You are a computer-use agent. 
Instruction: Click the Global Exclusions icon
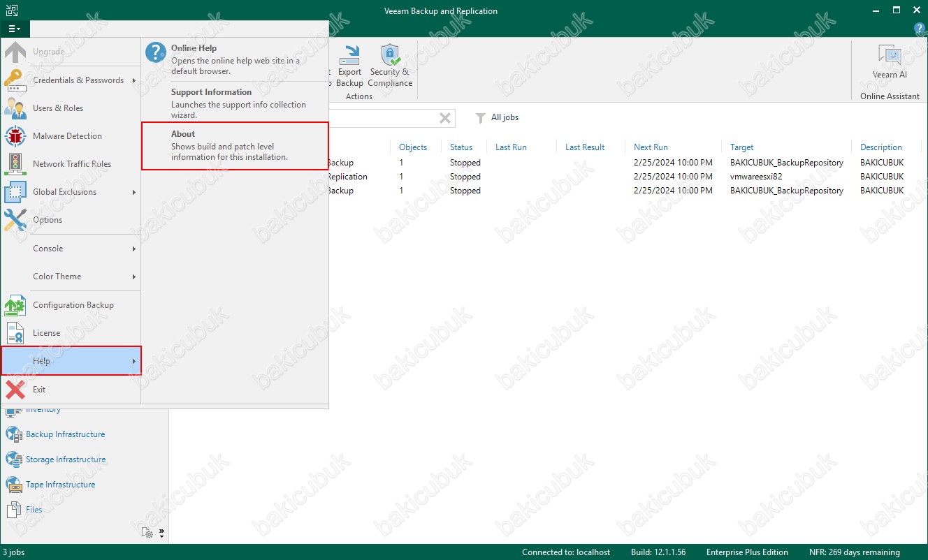point(15,191)
